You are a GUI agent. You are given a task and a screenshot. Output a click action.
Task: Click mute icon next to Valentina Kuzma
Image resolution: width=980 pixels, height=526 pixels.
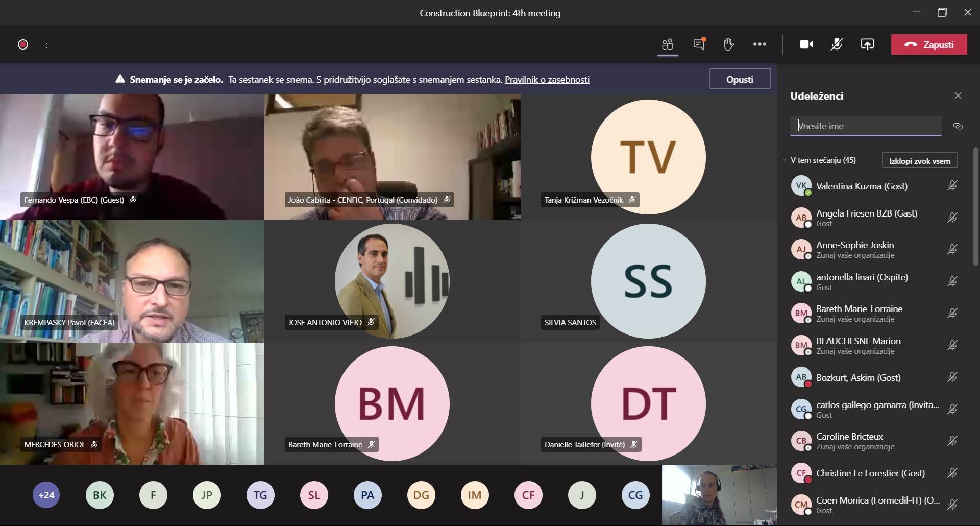coord(952,186)
